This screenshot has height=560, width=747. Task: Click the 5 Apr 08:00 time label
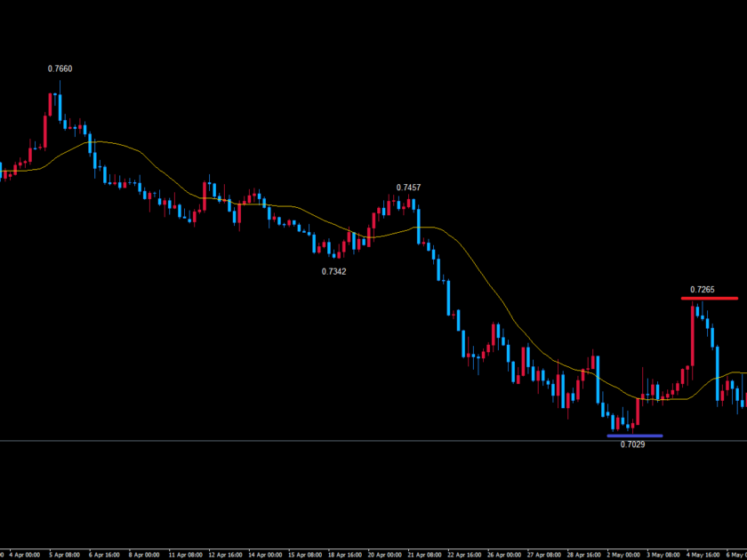[x=62, y=554]
